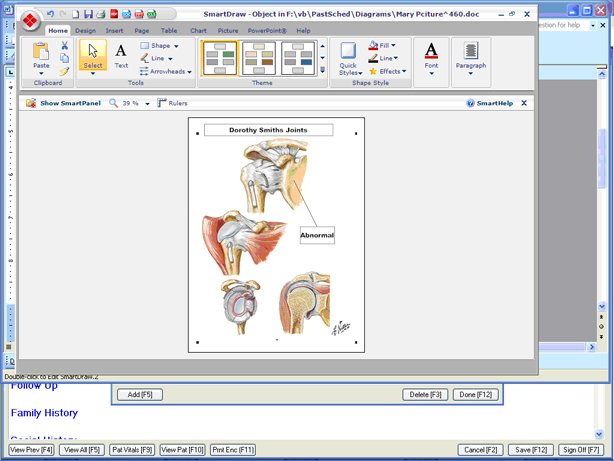Switch to the Table ribbon tab
Image resolution: width=614 pixels, height=461 pixels.
pyautogui.click(x=169, y=31)
